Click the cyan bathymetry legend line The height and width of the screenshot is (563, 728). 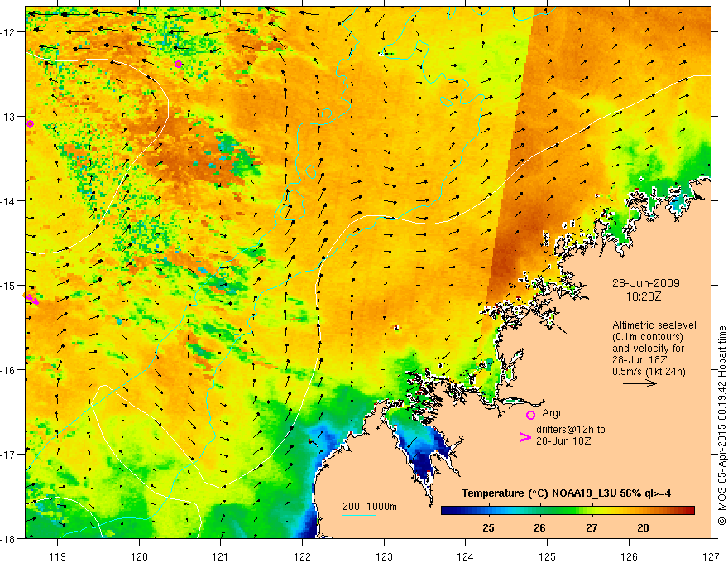(358, 515)
